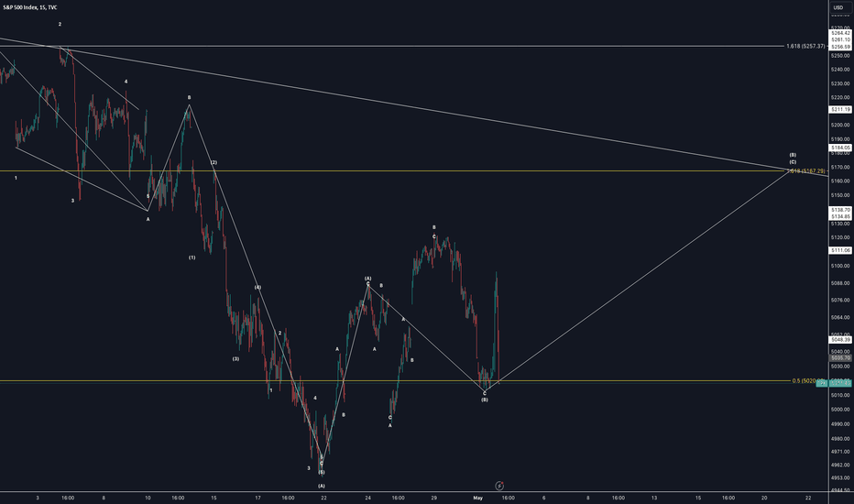This screenshot has height=504, width=854.
Task: Click the 5048.39 price label
Action: 840,339
